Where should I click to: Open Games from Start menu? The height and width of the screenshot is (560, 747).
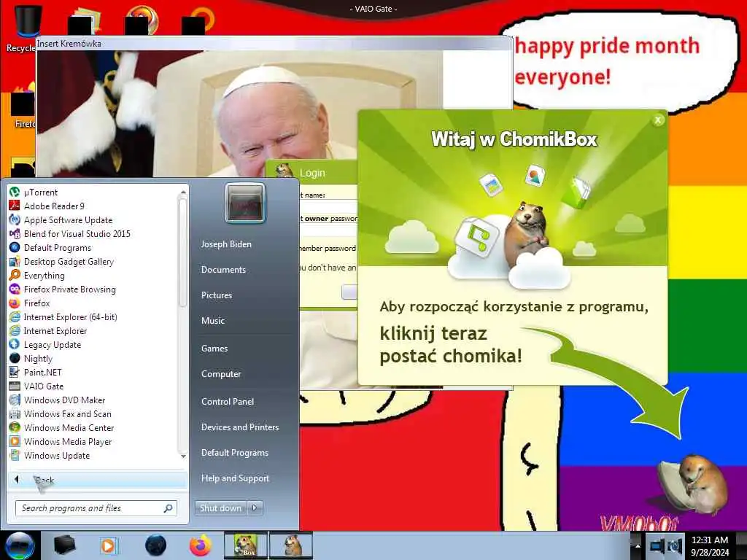(x=214, y=349)
